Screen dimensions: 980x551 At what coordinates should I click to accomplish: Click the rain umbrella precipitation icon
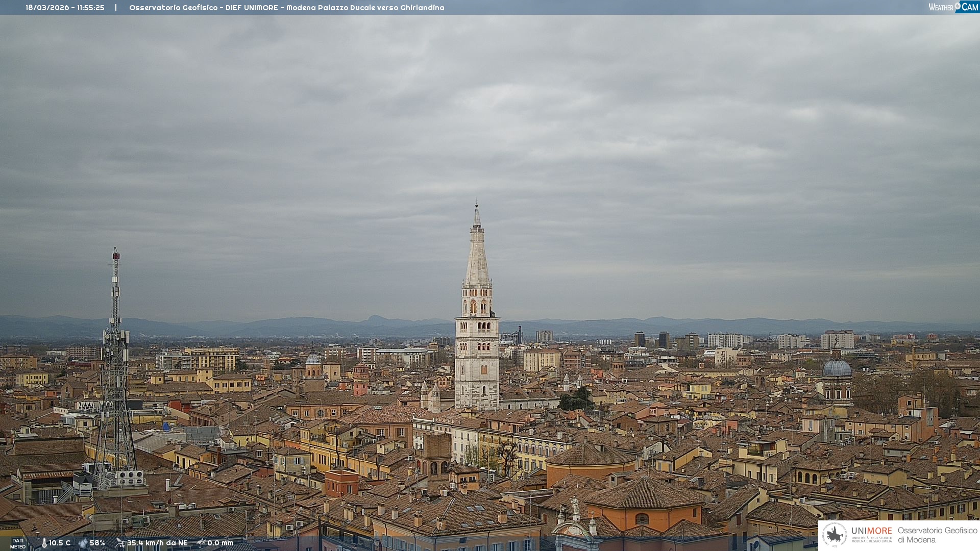tap(201, 543)
